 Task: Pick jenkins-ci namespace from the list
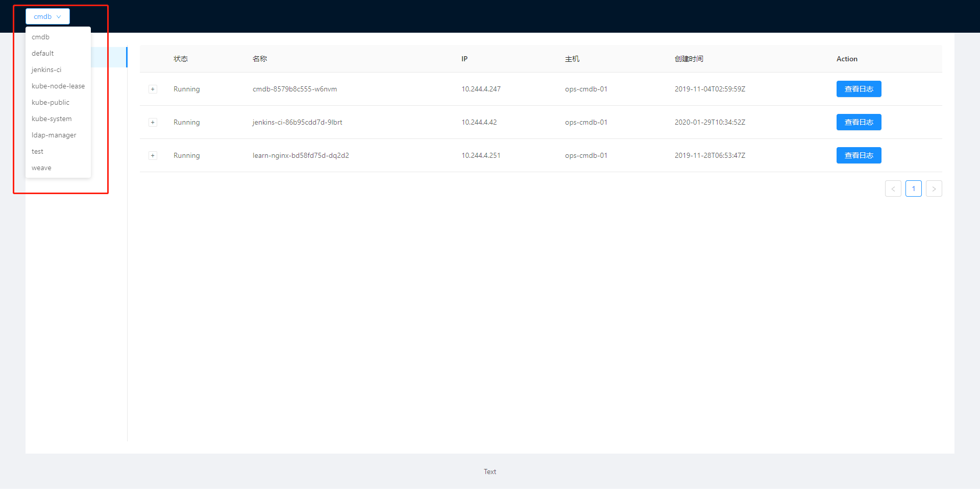[x=58, y=69]
